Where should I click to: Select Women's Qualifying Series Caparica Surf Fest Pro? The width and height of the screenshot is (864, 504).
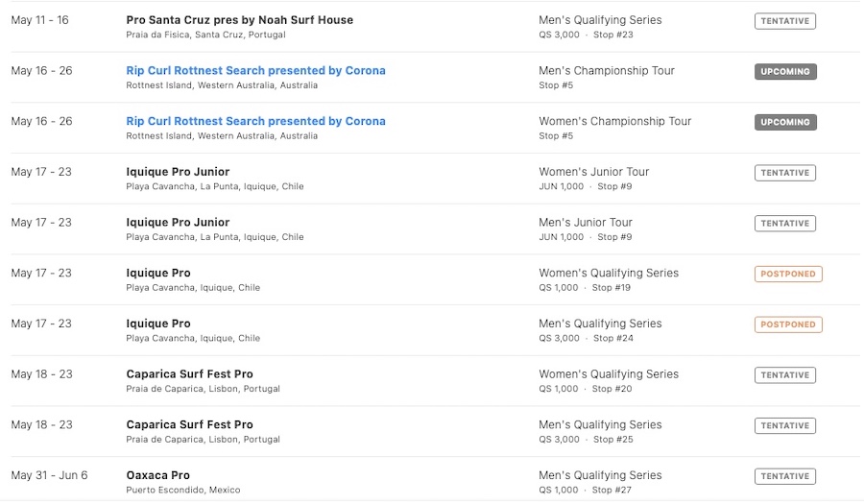point(189,374)
